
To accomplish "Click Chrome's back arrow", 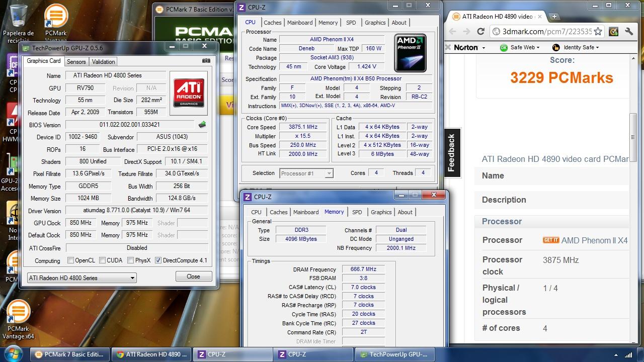I will click(452, 31).
